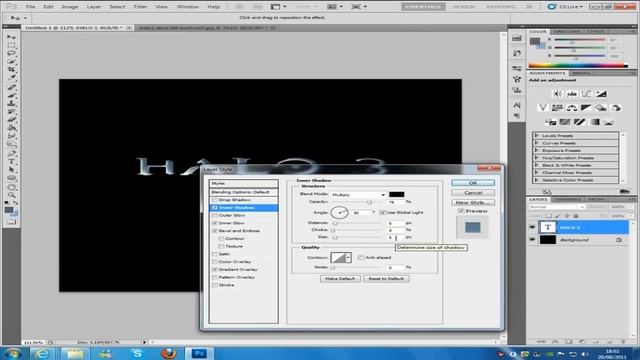Open the Character panel icon in the dock
This screenshot has width=640, height=360.
tap(517, 105)
